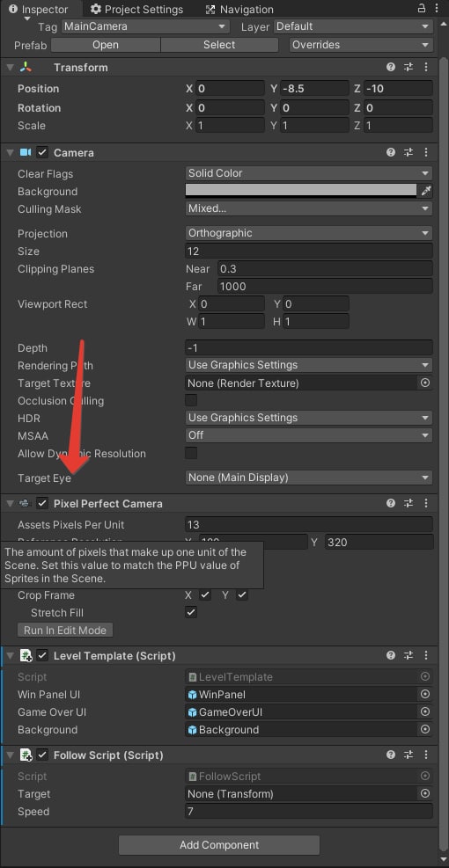Disable the Level Template script
This screenshot has width=449, height=868.
pos(42,656)
